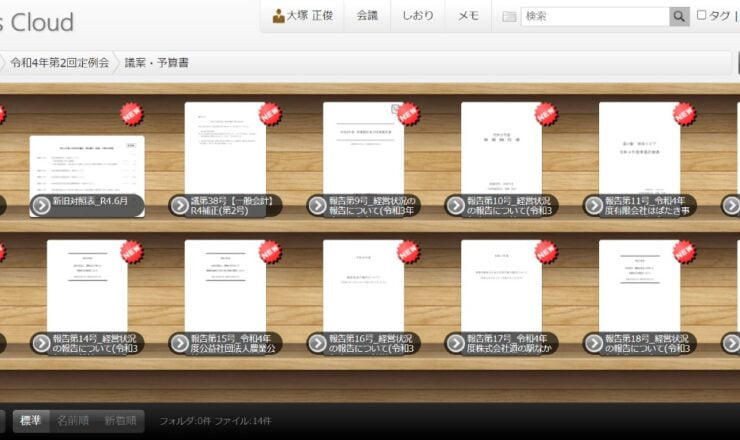Select 標準 sort order
Image resolution: width=740 pixels, height=440 pixels.
pyautogui.click(x=30, y=421)
